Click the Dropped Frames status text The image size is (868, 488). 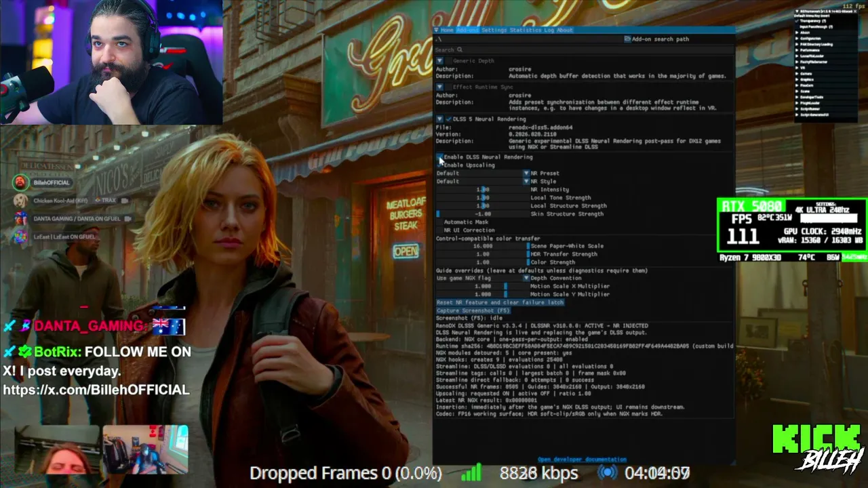(x=346, y=472)
